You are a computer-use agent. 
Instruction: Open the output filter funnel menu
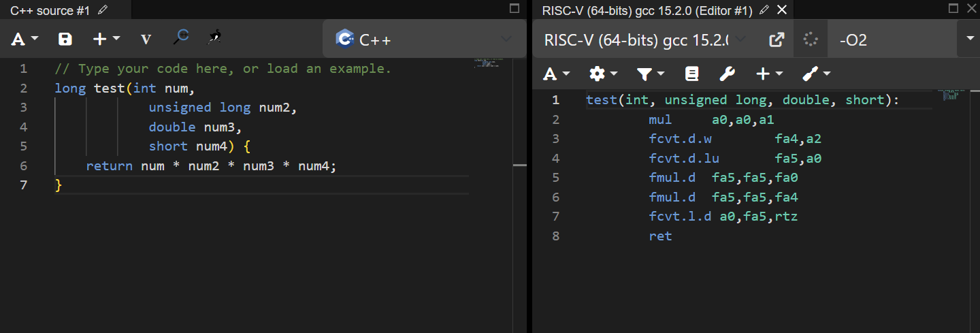coord(650,74)
